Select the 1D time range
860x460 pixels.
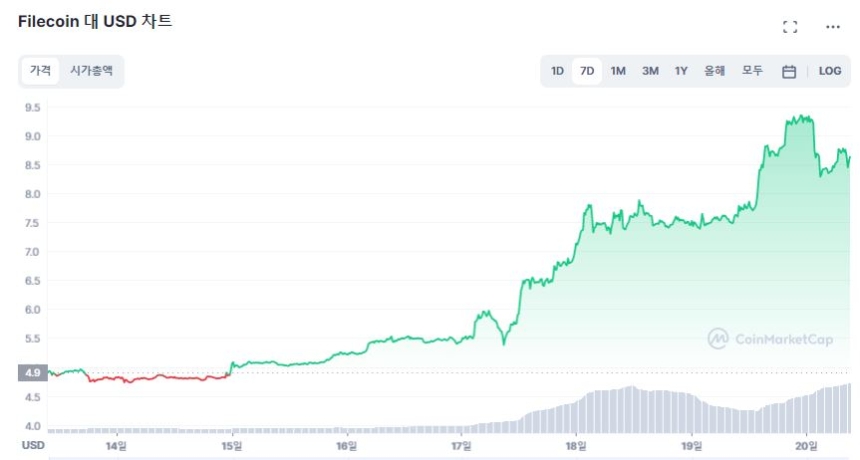[557, 71]
